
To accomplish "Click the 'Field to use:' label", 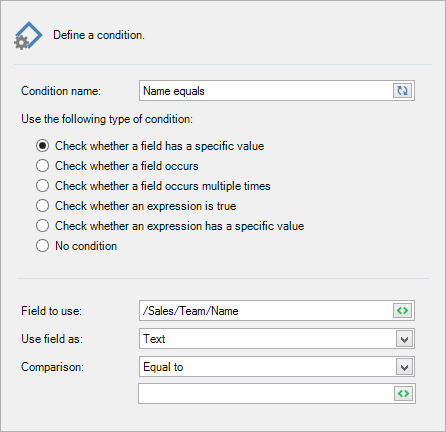I will tap(51, 311).
